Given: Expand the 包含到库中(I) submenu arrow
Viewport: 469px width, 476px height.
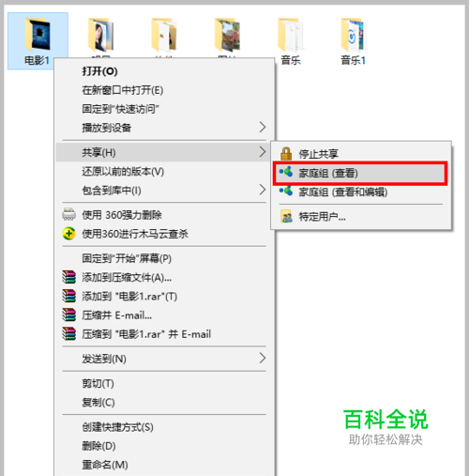Looking at the screenshot, I should coord(263,190).
